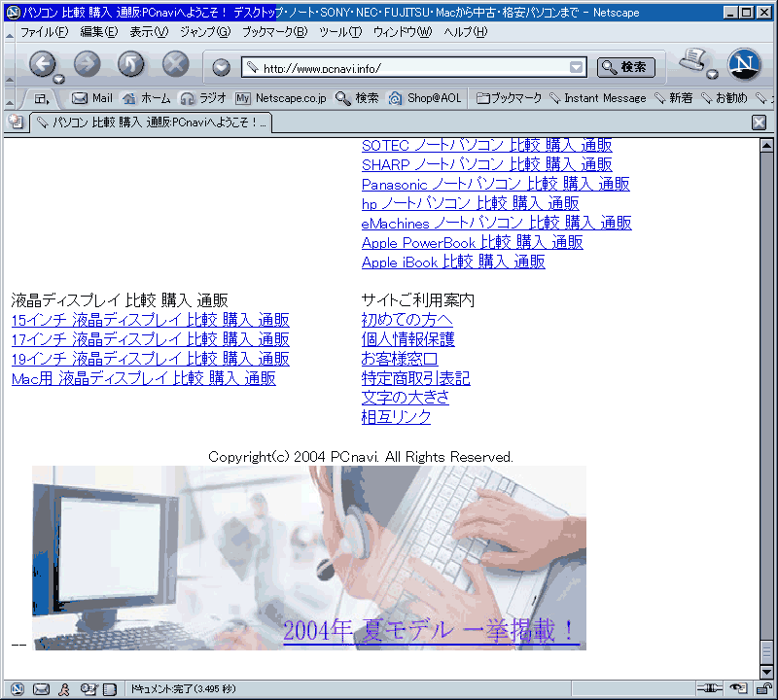Screen dimensions: 778x700
Task: Open the お客様窓口 link
Action: (400, 359)
